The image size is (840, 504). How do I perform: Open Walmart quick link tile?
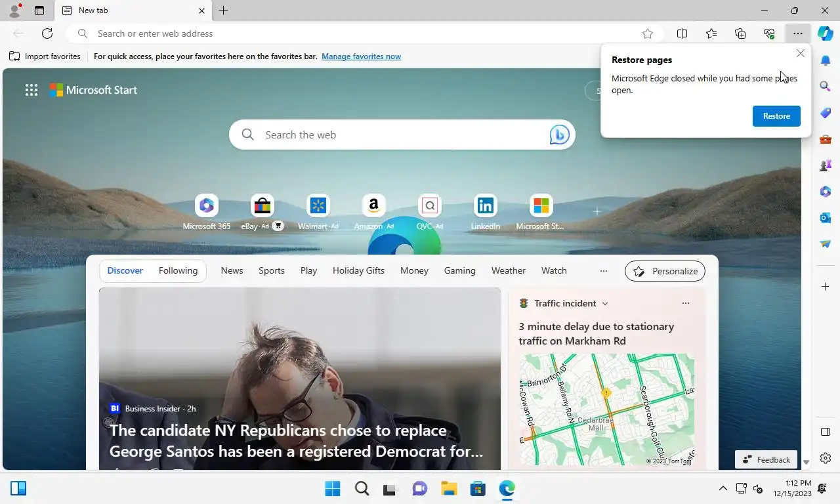(x=318, y=212)
